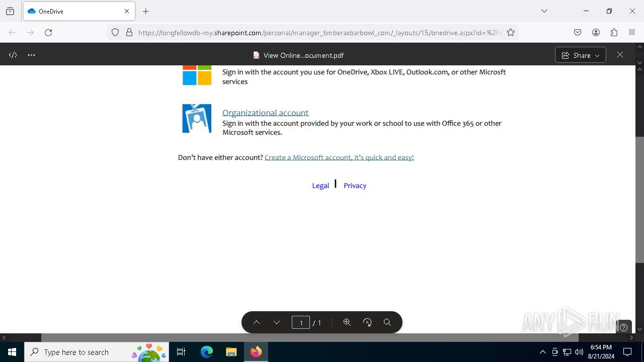644x362 pixels.
Task: Open the Organizational account link
Action: 265,113
